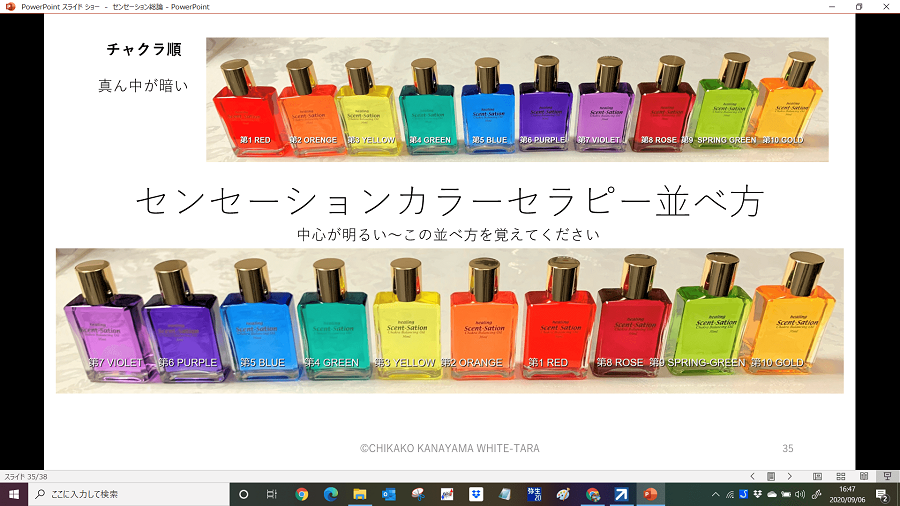This screenshot has width=900, height=506.
Task: Launch Google Chrome from taskbar
Action: pyautogui.click(x=301, y=494)
